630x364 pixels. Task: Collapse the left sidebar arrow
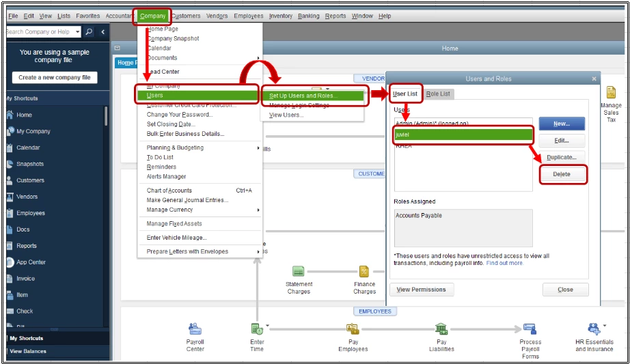point(103,31)
